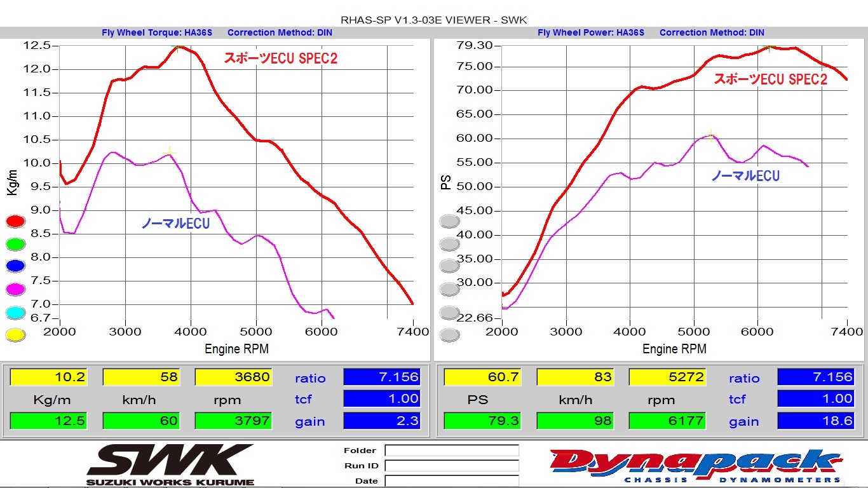Click the red run circle beside torque chart
Viewport: 868px width, 488px height.
(15, 221)
